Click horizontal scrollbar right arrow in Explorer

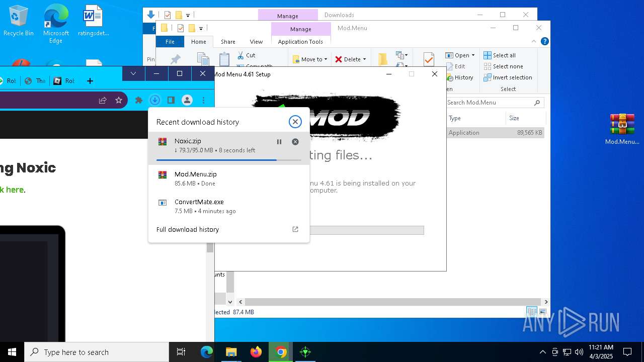(546, 302)
